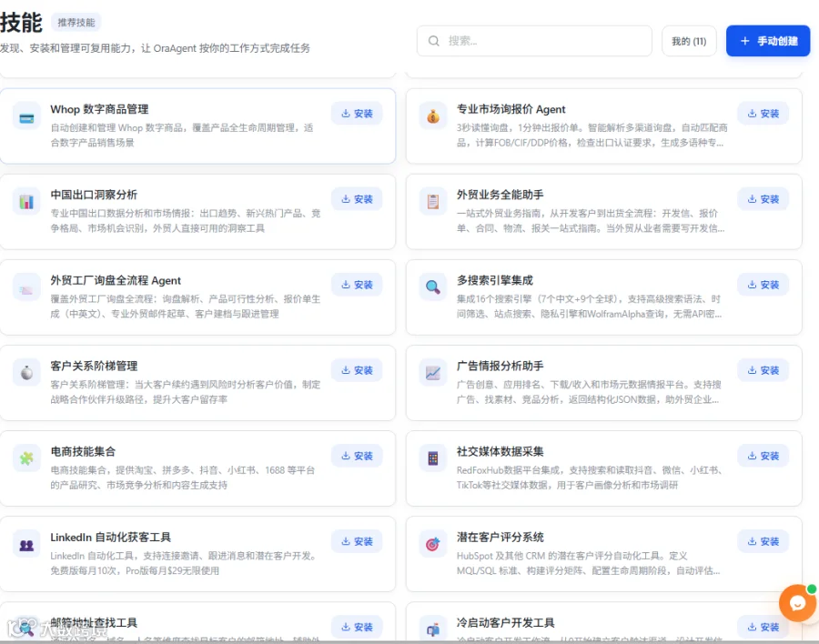The image size is (819, 644).
Task: Install LinkedIn 自动化获客工具 skill
Action: [x=357, y=541]
